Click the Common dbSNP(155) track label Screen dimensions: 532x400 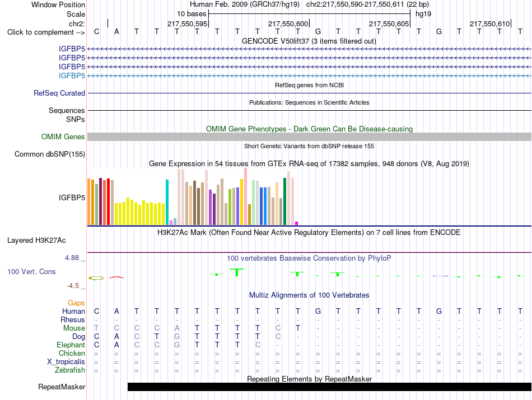point(50,154)
